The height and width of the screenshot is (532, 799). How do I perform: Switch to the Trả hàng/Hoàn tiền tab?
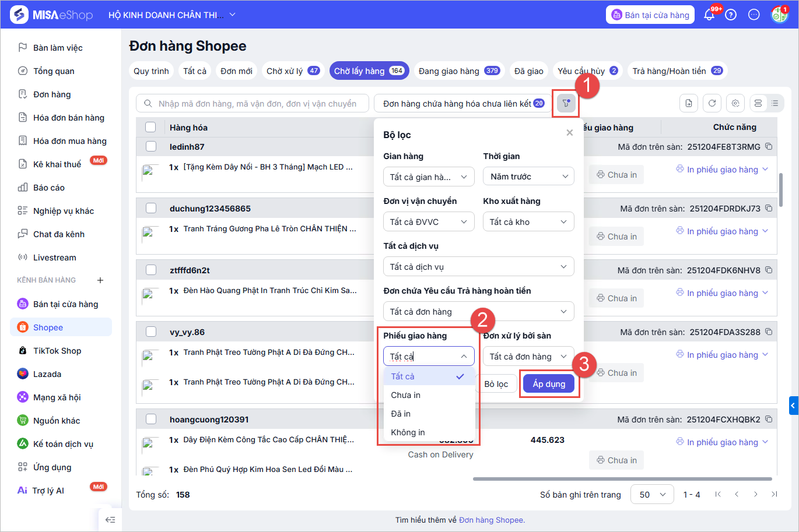[678, 71]
